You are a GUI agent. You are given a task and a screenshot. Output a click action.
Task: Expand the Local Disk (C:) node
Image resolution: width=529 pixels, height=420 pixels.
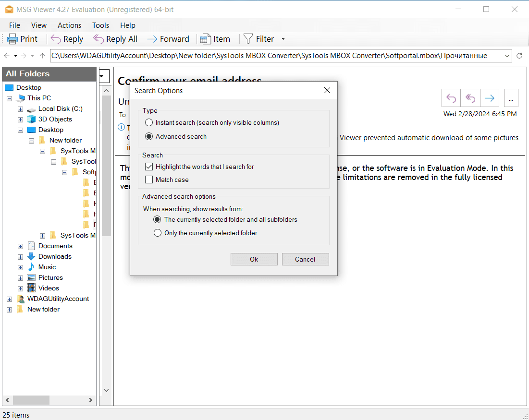click(x=20, y=109)
